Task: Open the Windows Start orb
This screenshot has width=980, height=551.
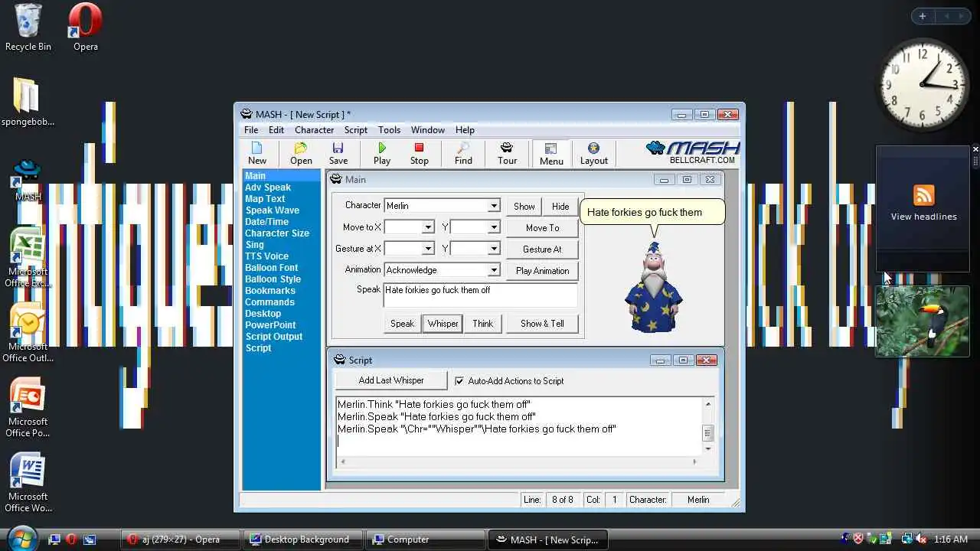Action: tap(21, 537)
